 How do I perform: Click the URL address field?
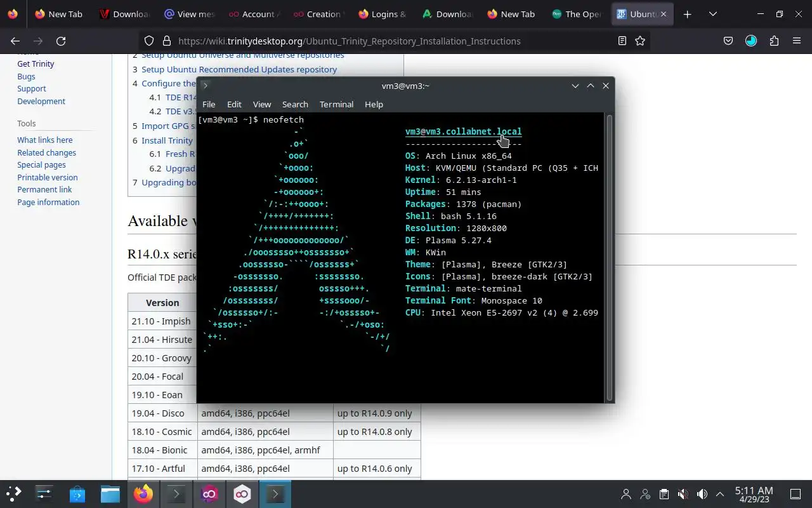393,41
